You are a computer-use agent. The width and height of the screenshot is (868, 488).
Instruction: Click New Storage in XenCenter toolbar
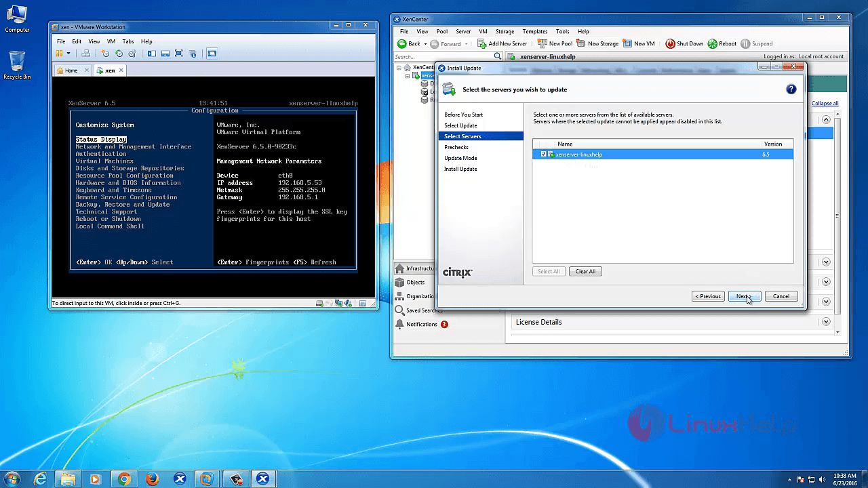(597, 43)
